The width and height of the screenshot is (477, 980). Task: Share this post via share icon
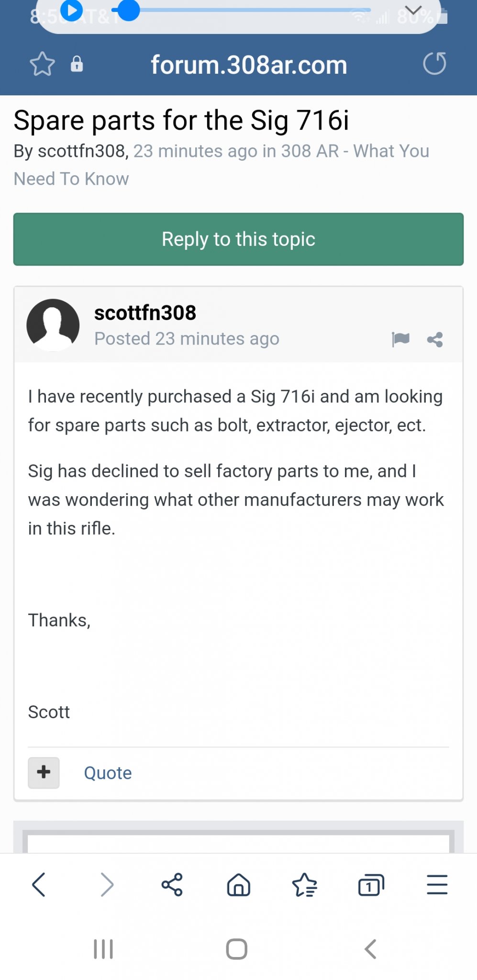coord(435,339)
